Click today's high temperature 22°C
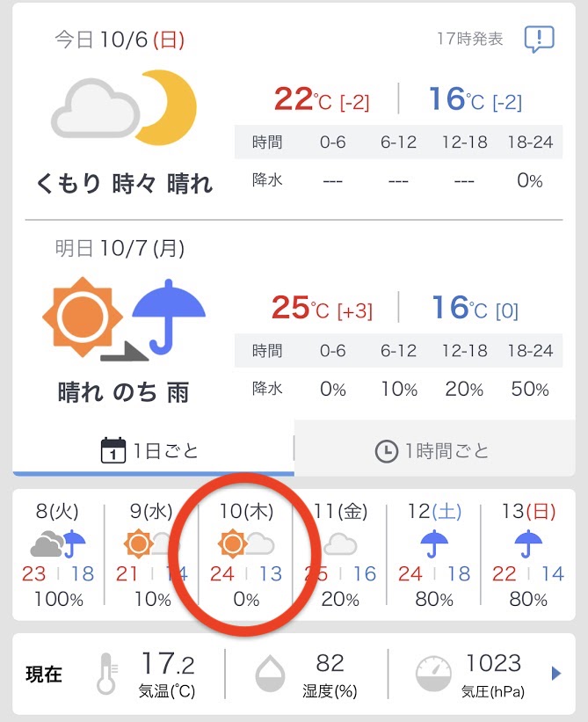The image size is (588, 722). pos(303,99)
